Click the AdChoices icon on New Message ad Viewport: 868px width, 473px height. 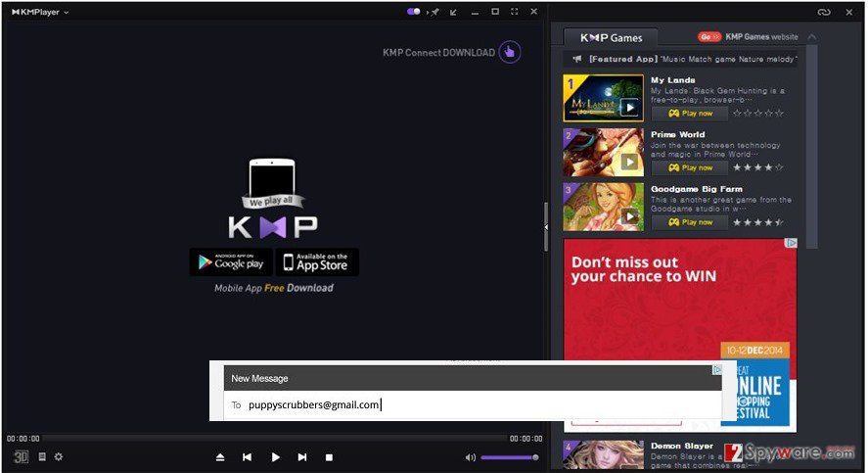pyautogui.click(x=717, y=369)
